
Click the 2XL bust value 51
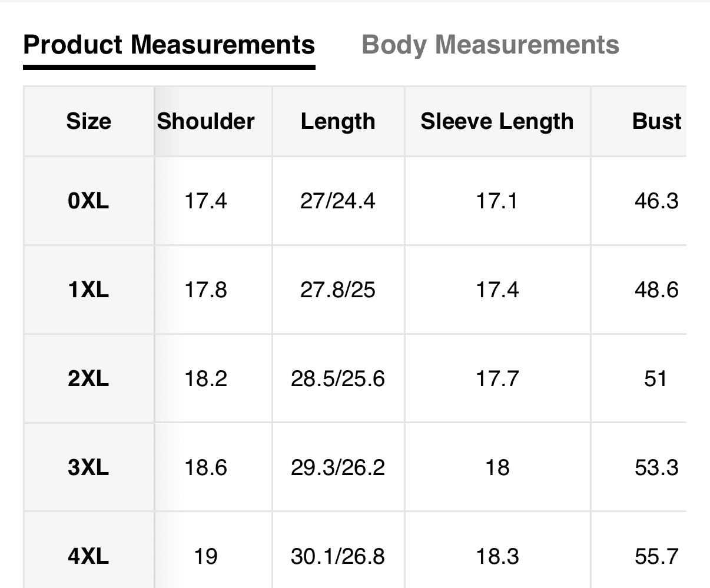[656, 378]
